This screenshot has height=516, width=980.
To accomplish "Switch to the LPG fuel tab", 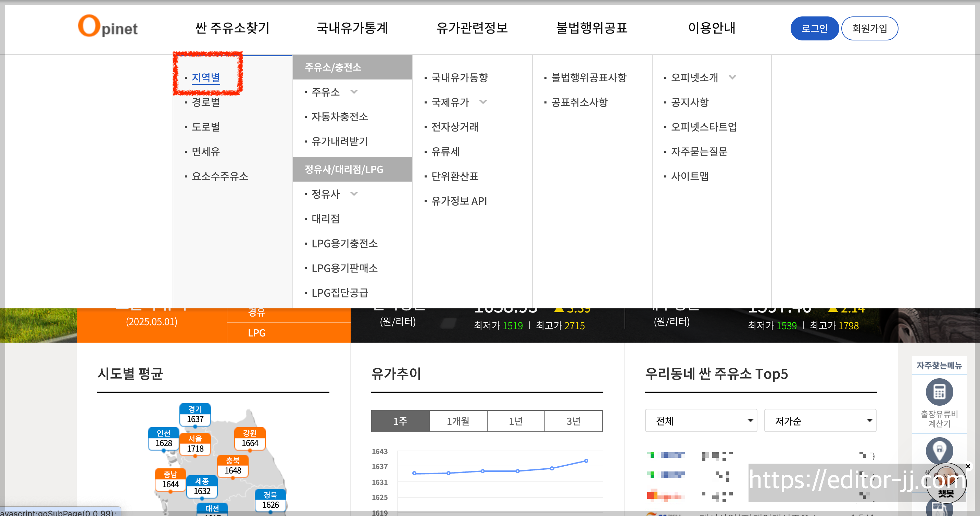I will (x=256, y=333).
